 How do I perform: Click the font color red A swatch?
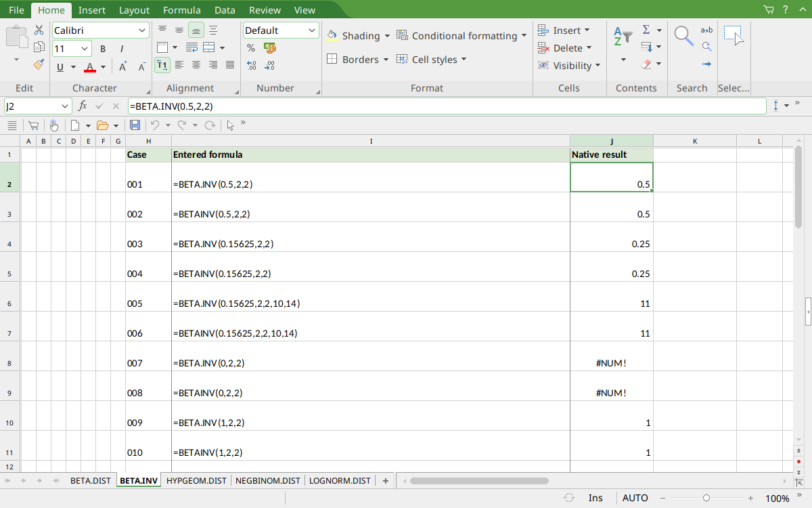pyautogui.click(x=90, y=66)
